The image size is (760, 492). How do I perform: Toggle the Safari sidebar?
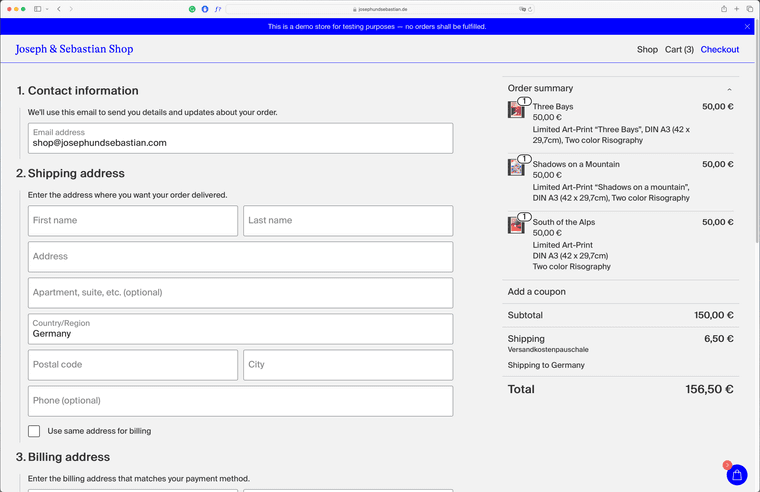coord(38,9)
